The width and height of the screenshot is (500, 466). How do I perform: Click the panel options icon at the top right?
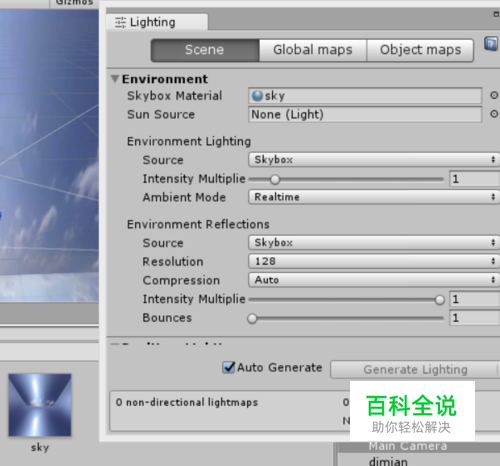click(496, 14)
